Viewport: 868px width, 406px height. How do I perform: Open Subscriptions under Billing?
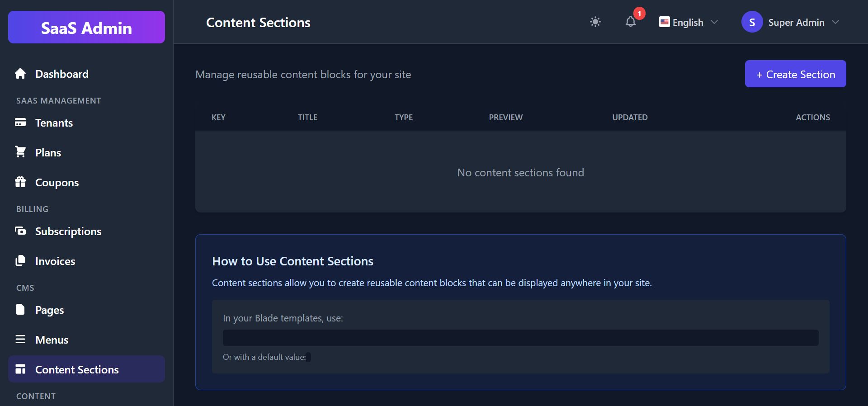point(68,231)
